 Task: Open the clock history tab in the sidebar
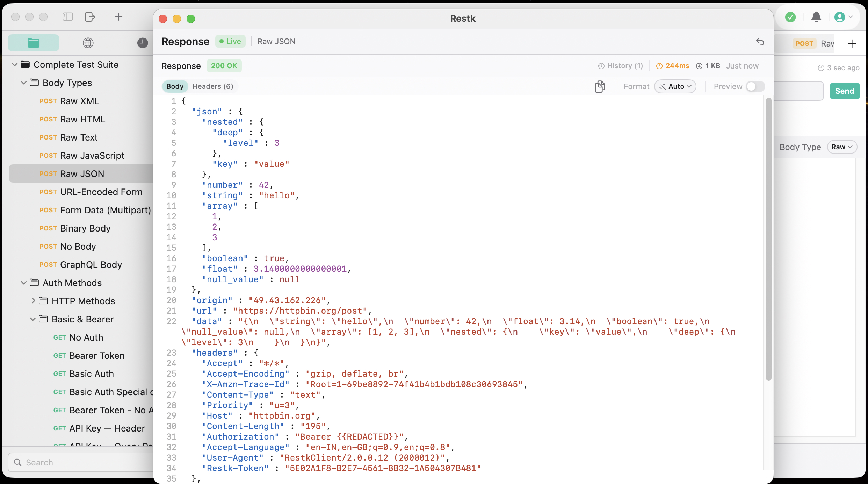[x=142, y=43]
